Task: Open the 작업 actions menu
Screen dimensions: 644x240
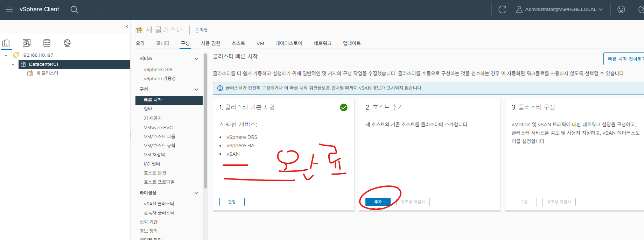Action: [x=202, y=30]
